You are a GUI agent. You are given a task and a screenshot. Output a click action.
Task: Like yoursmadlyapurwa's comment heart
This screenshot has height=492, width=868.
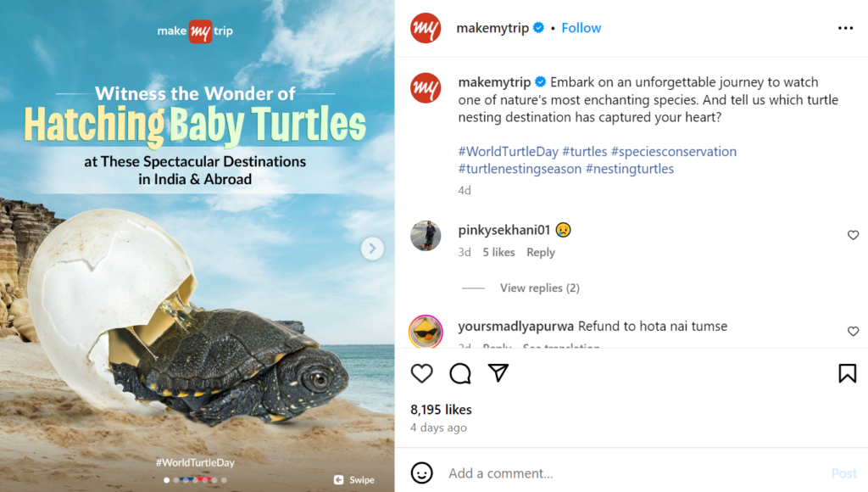pos(854,331)
